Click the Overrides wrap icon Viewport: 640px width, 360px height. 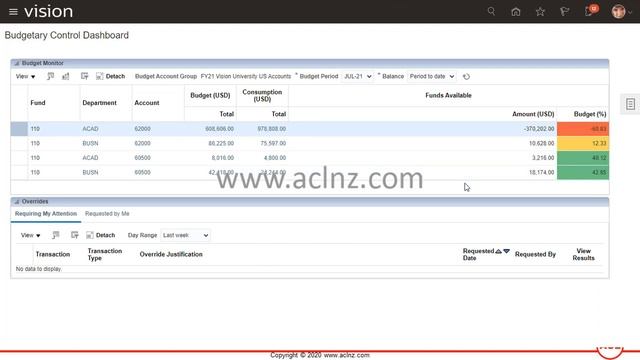coord(74,235)
